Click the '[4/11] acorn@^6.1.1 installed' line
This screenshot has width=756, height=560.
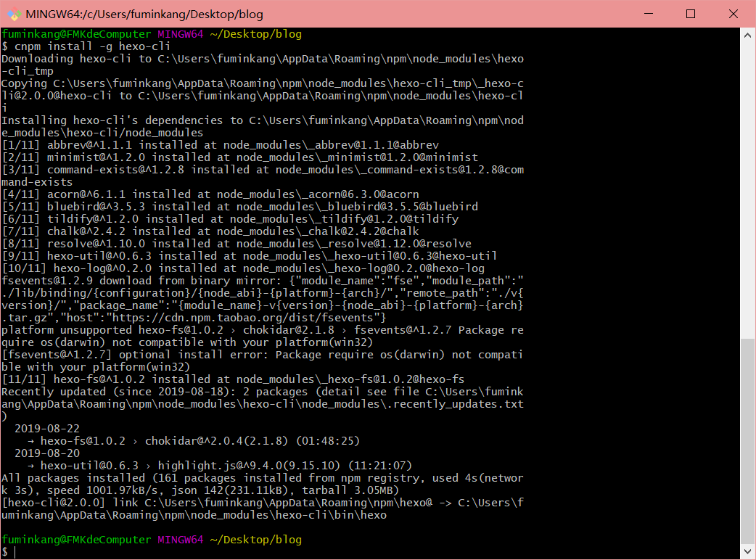210,194
